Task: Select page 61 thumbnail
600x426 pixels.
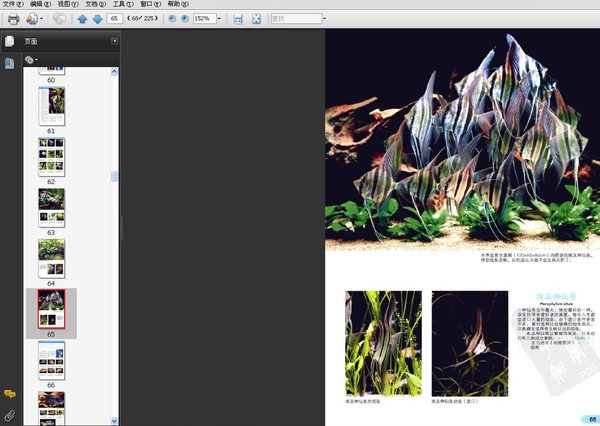Action: [52, 106]
